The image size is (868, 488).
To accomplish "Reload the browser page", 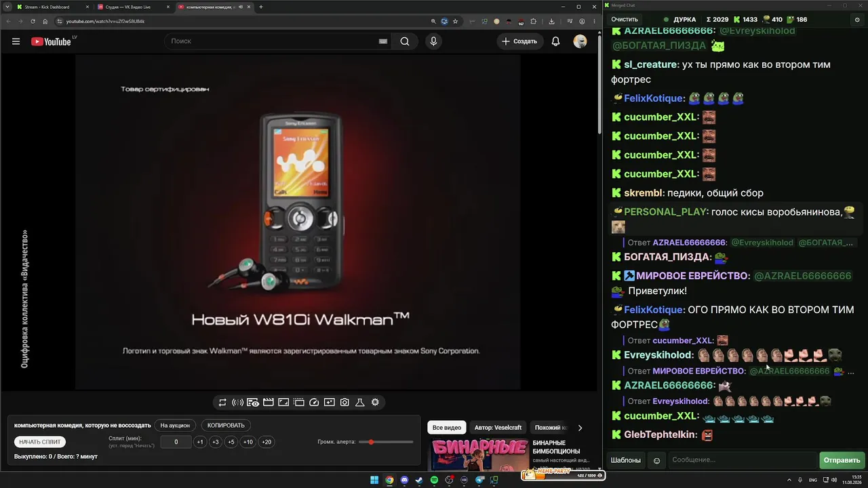I will (33, 21).
